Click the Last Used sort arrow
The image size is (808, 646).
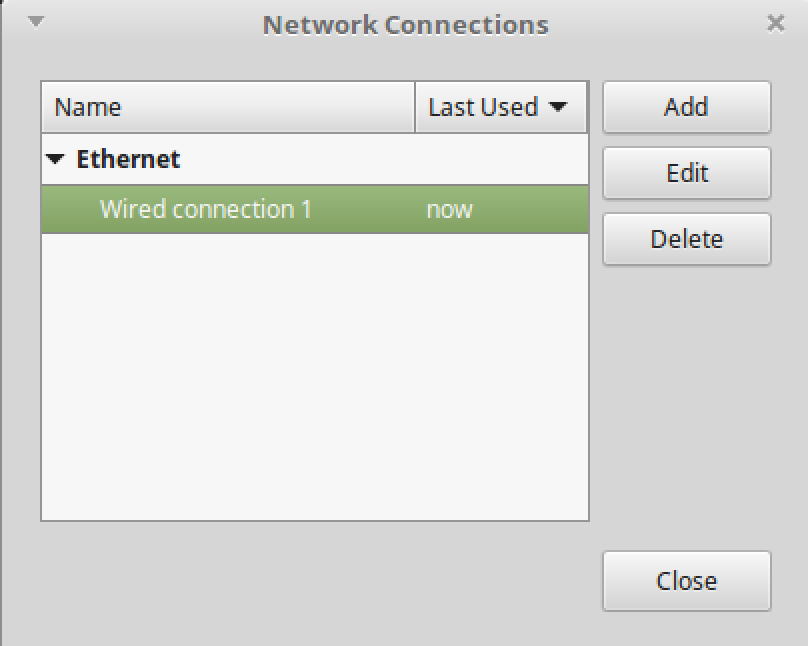(x=558, y=107)
